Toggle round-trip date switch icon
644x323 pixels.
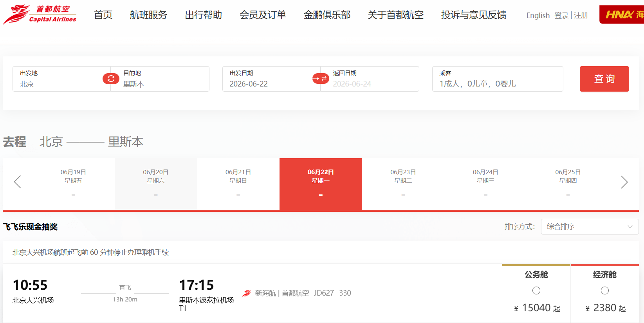pos(320,79)
